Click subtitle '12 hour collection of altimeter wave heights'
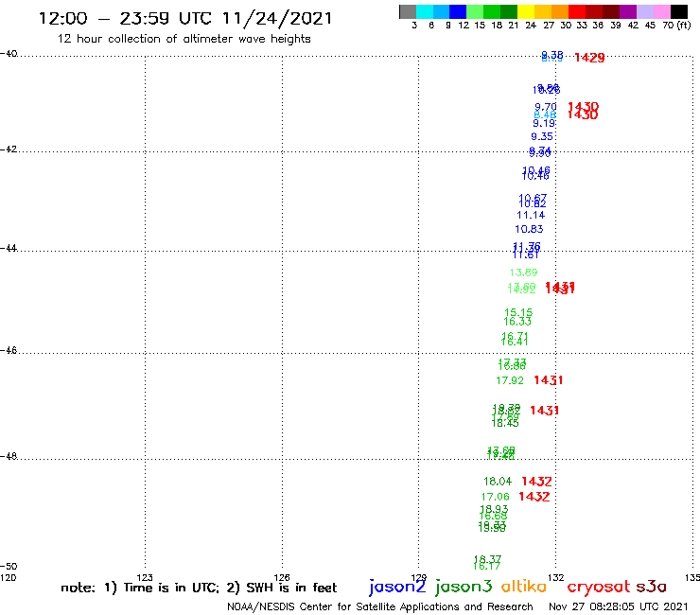Screen dimensions: 700x615 click(184, 39)
